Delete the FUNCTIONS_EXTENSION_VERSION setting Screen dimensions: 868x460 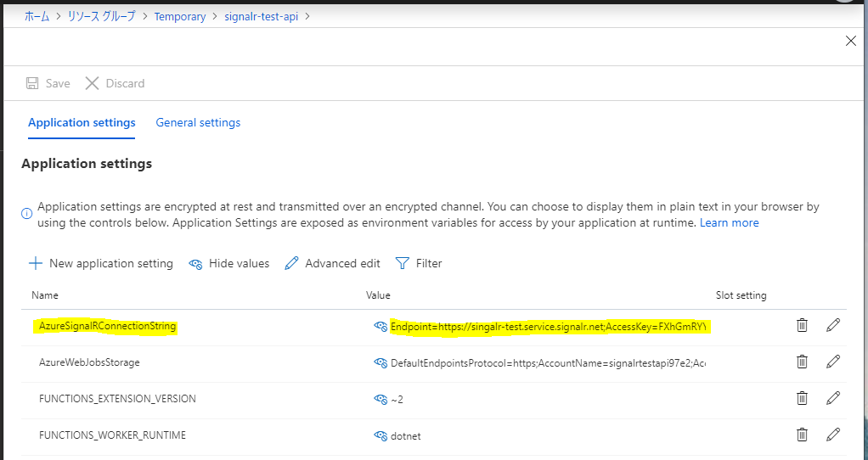tap(802, 398)
